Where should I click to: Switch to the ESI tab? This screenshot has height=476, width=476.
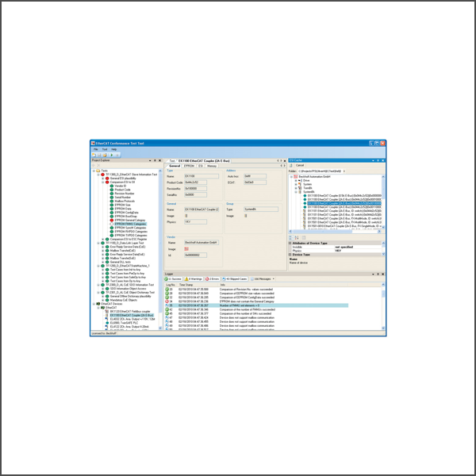point(201,166)
